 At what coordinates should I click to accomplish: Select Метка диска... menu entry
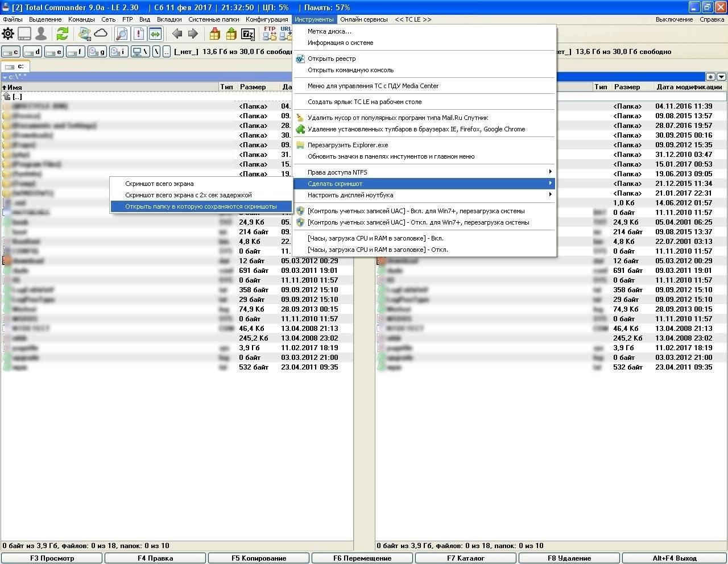pos(424,31)
